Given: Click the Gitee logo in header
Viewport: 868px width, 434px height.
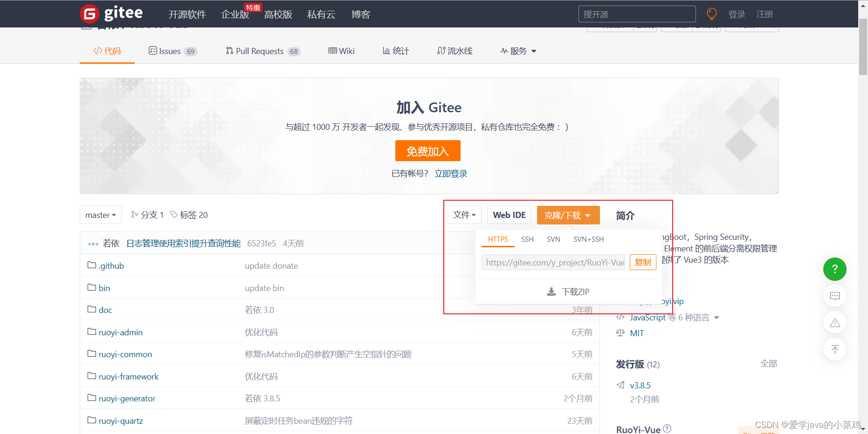Looking at the screenshot, I should [x=111, y=14].
